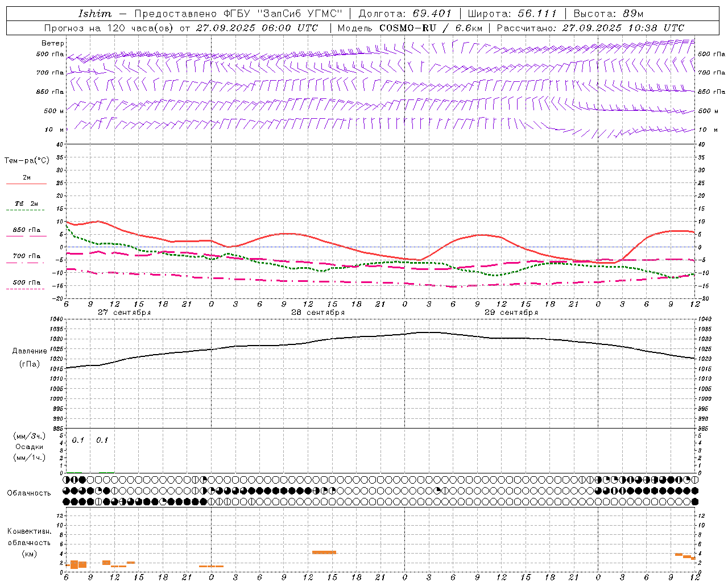Click the model name "COSMO-RU / 6.6км"
The height and width of the screenshot is (582, 728).
(431, 28)
